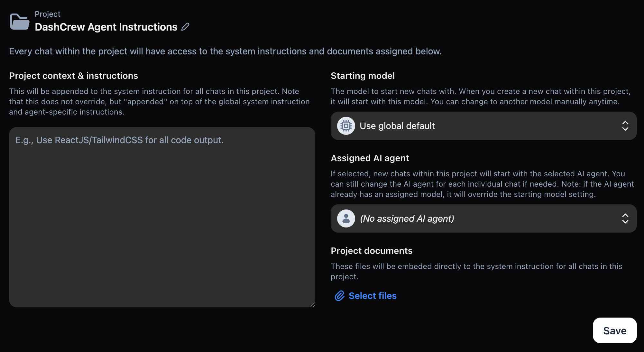Click the person avatar icon for AI agent
This screenshot has width=644, height=352.
[x=346, y=218]
